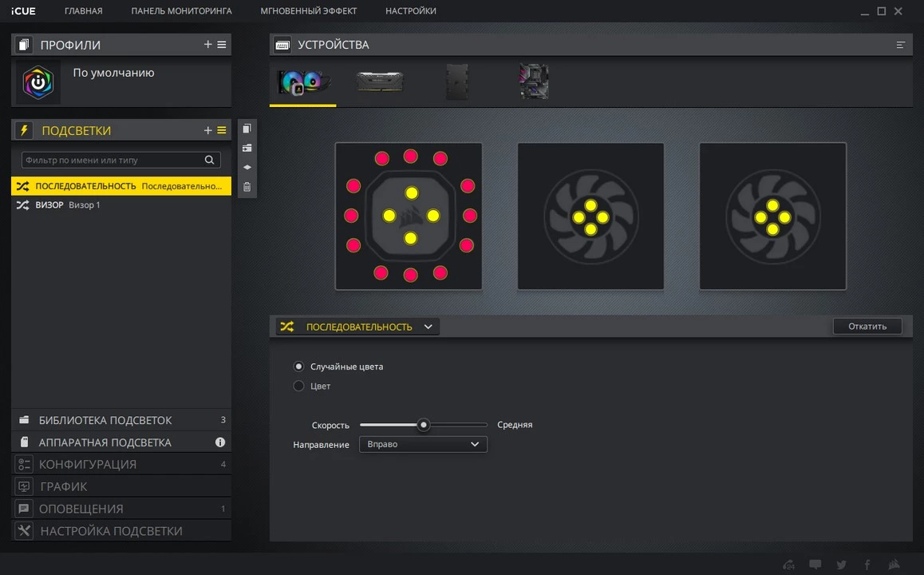Open the ГЛАВНАЯ menu tab
This screenshot has width=924, height=575.
pyautogui.click(x=83, y=10)
